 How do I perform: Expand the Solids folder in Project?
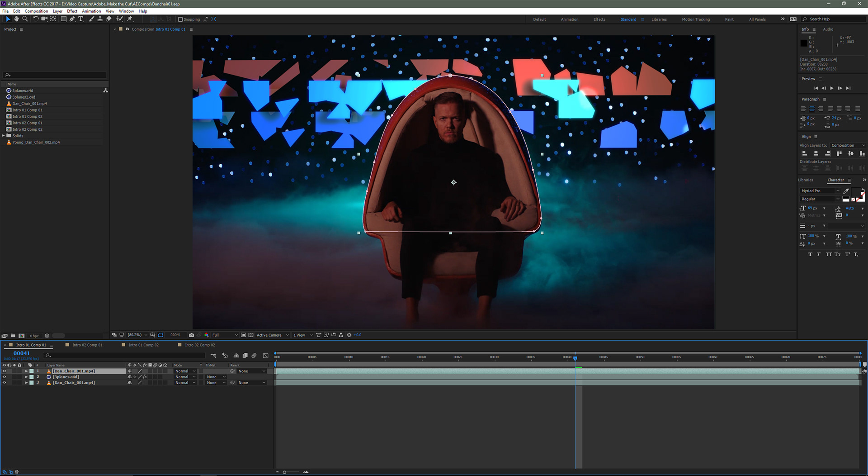coord(4,136)
